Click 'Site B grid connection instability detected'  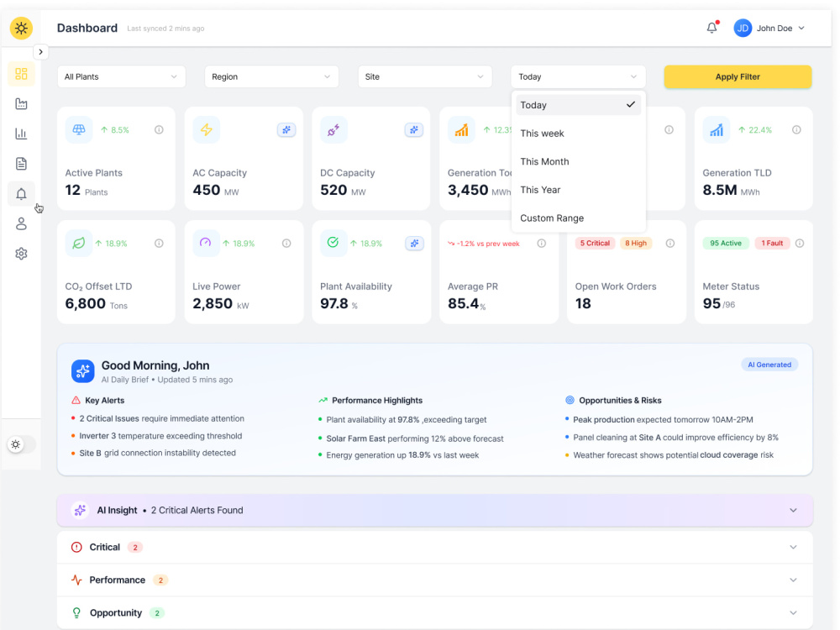click(158, 454)
